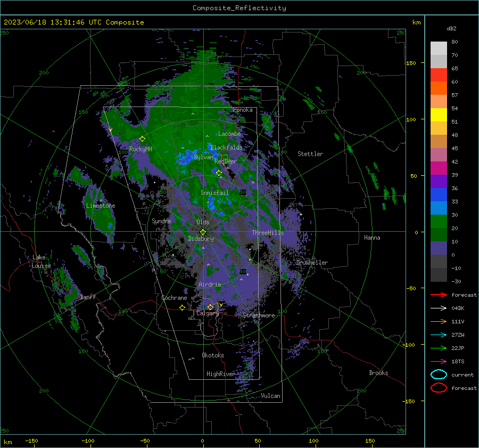Click the Limestone label
This screenshot has width=479, height=448.
click(x=101, y=206)
